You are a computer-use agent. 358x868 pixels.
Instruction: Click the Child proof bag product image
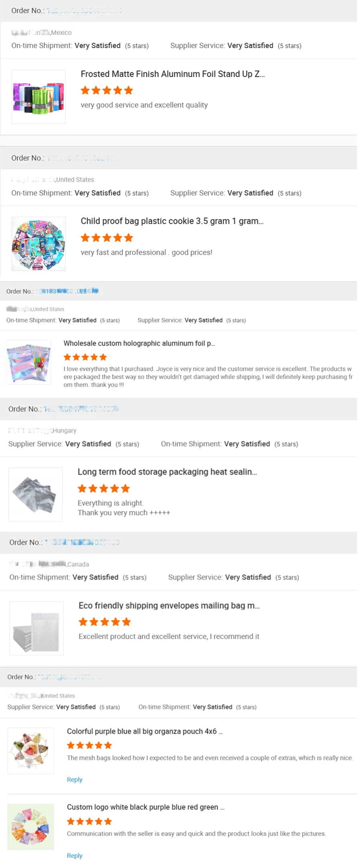point(39,244)
